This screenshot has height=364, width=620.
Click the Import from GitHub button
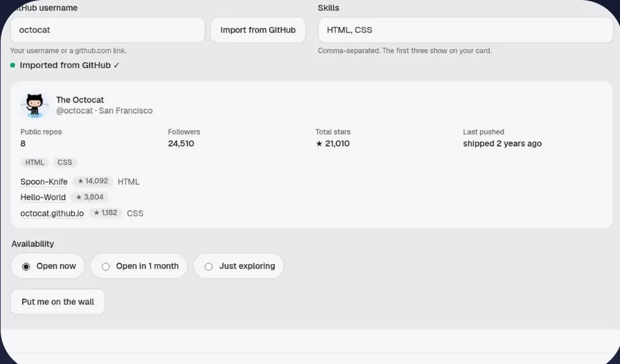pyautogui.click(x=258, y=30)
